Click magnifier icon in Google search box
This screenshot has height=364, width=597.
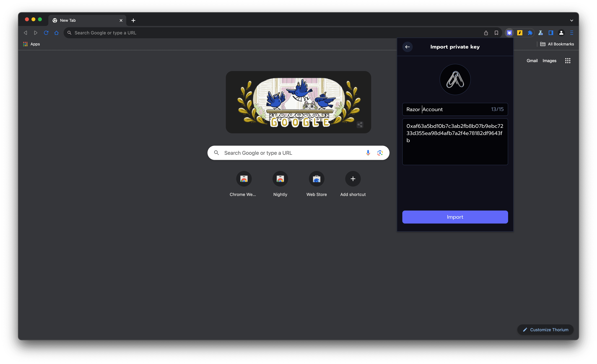[216, 153]
